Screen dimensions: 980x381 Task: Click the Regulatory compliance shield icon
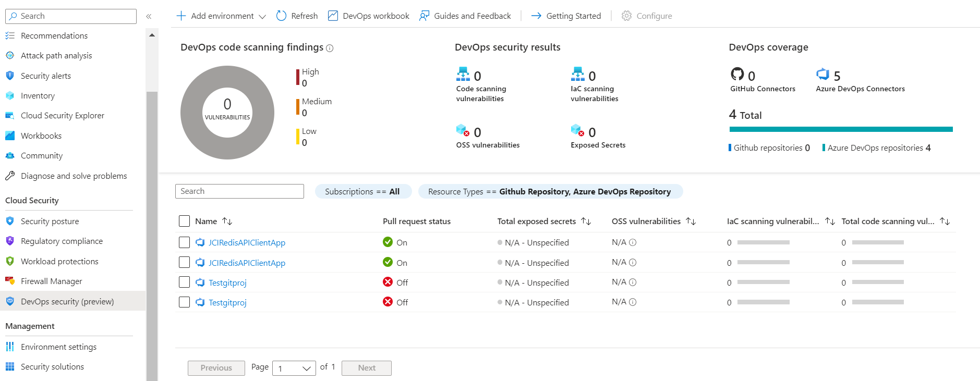[x=10, y=241]
